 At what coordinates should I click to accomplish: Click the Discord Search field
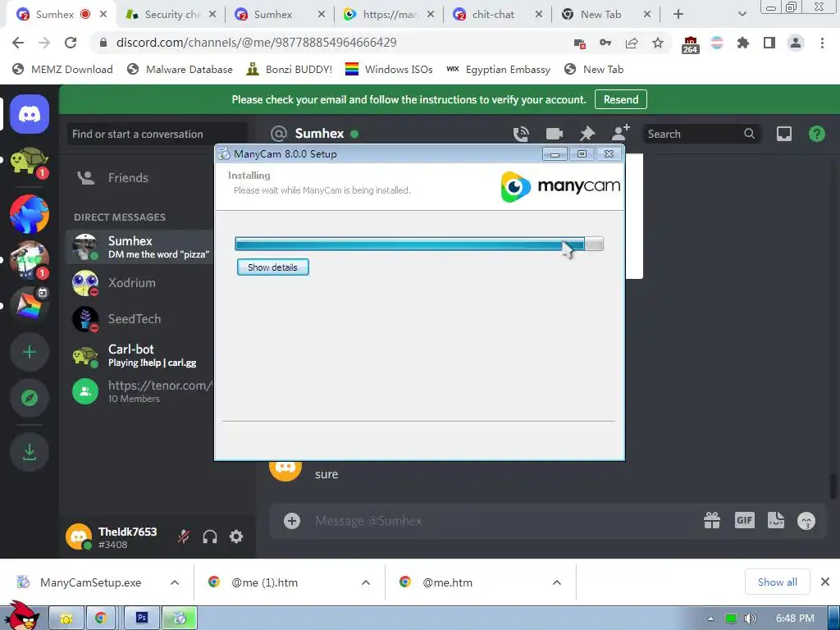tap(701, 134)
